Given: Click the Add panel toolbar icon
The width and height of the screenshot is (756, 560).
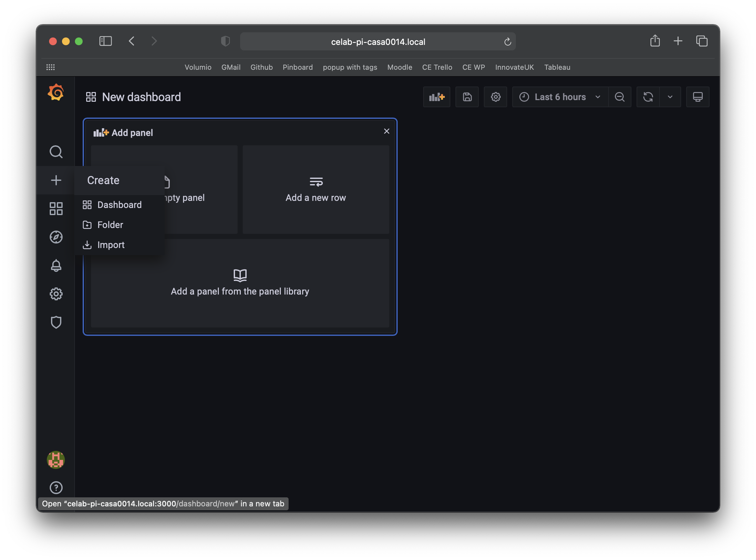Looking at the screenshot, I should pos(436,97).
